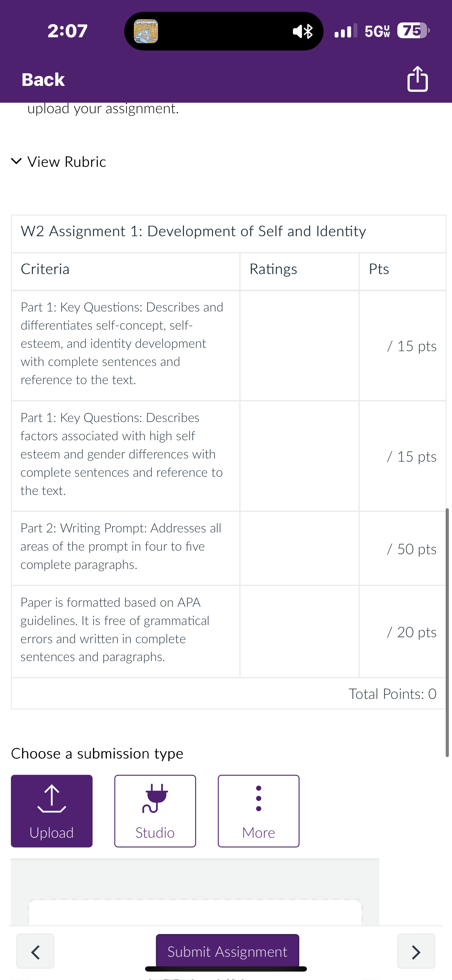
Task: Tap the now-playing thumbnail in Dynamic Island
Action: coord(146,31)
